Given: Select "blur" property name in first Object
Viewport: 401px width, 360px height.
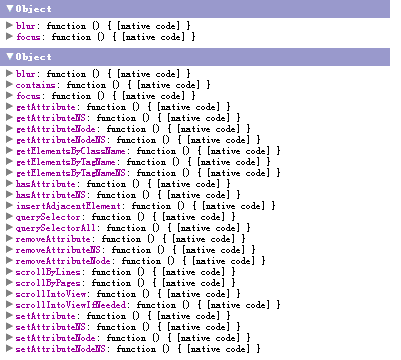Looking at the screenshot, I should pyautogui.click(x=25, y=26).
